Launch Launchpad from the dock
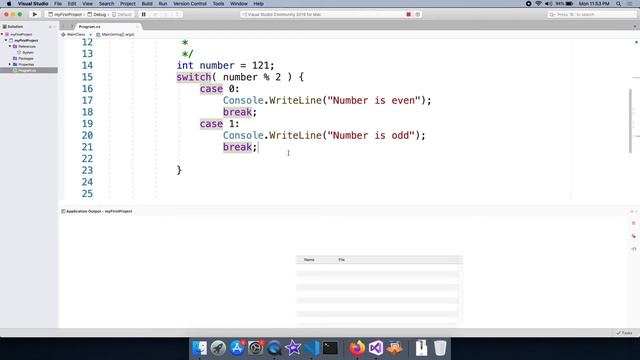The height and width of the screenshot is (360, 640). [x=218, y=348]
